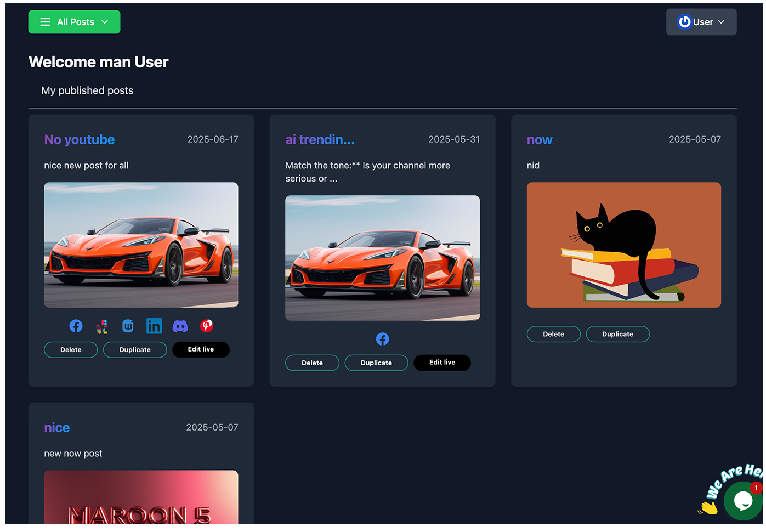Click Edit live on ai trendin... post
The height and width of the screenshot is (532, 766).
(442, 363)
